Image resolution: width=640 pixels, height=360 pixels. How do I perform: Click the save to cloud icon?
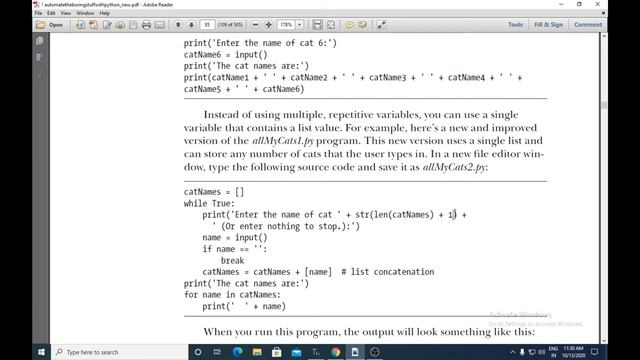tap(120, 25)
